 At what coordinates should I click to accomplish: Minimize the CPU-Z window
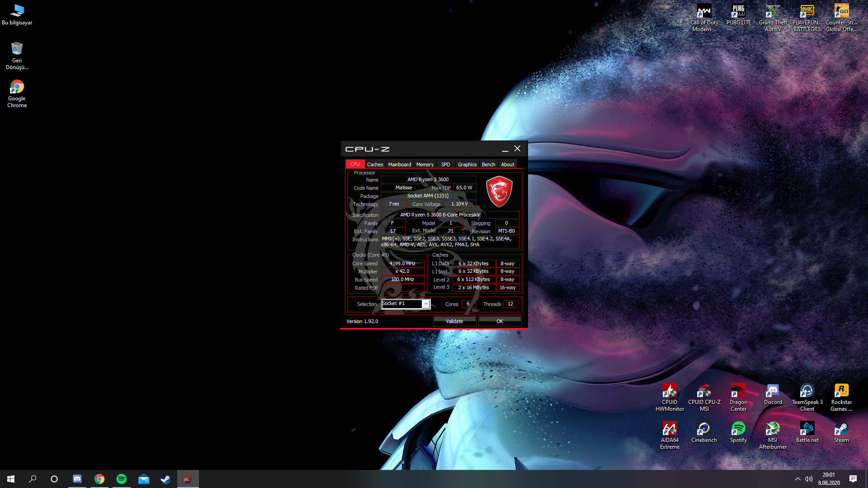point(505,149)
